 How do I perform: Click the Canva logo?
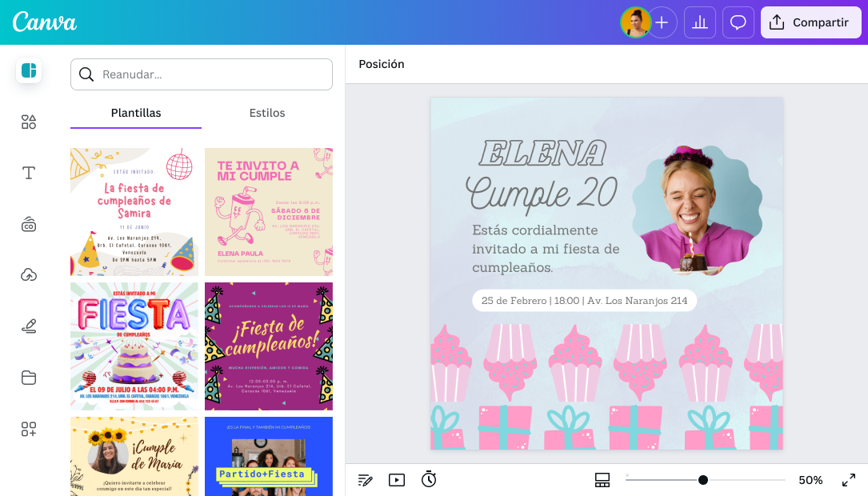pos(45,22)
